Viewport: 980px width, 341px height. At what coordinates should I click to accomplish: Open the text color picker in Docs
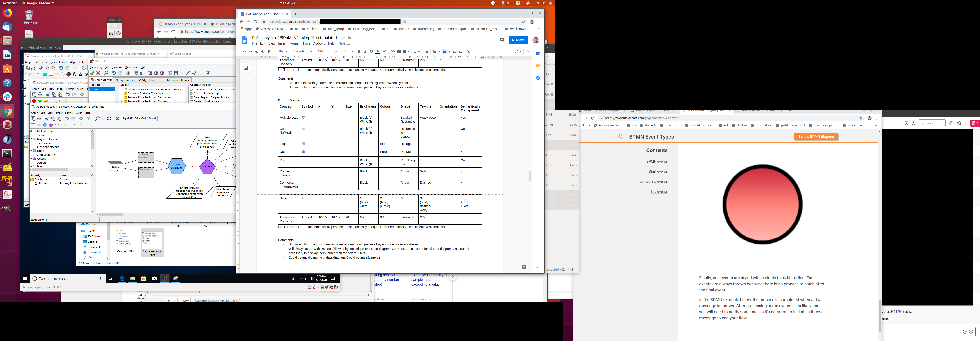[378, 51]
